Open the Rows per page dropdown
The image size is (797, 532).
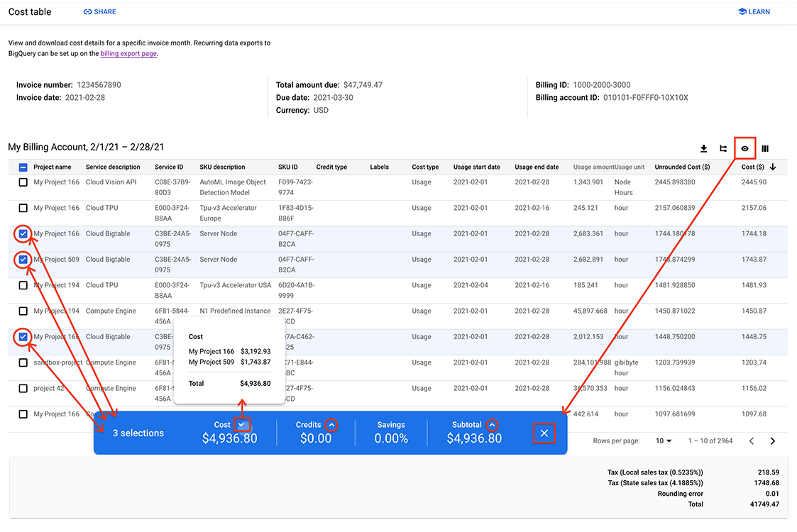664,441
